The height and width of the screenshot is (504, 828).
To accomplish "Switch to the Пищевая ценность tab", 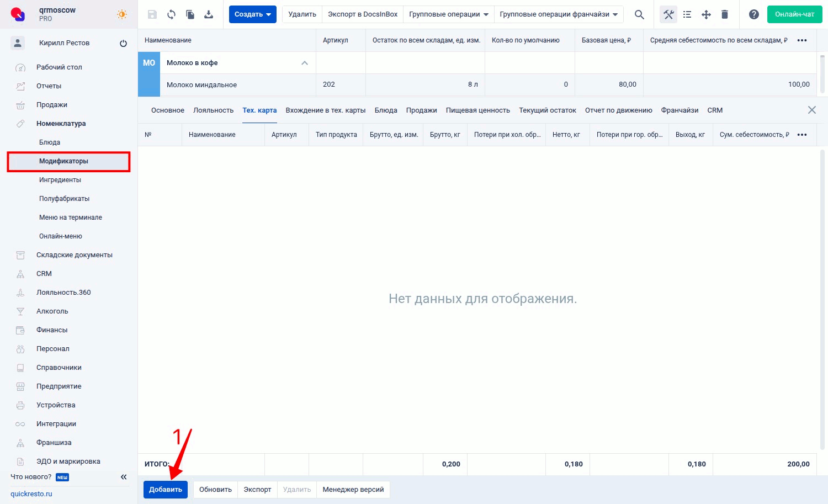I will click(x=478, y=110).
